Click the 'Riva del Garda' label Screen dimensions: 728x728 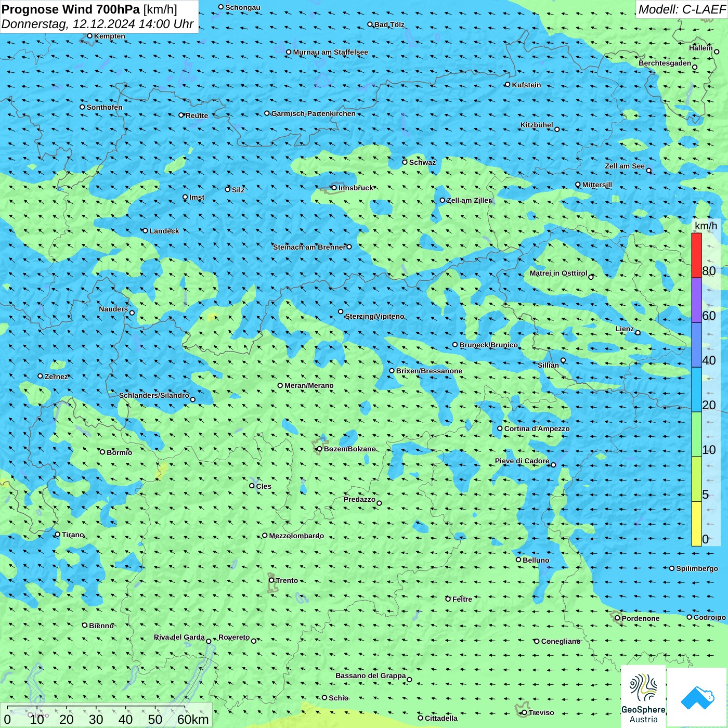[x=179, y=637]
